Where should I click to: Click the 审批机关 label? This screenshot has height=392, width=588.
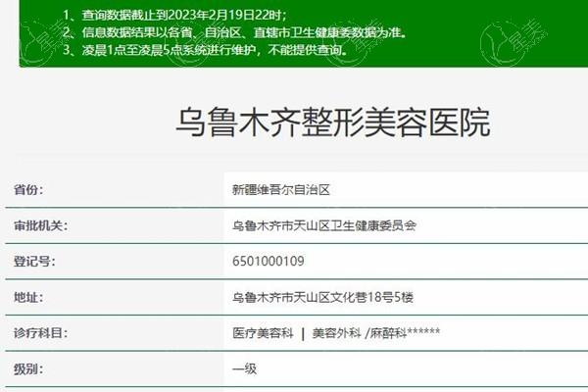coord(40,225)
